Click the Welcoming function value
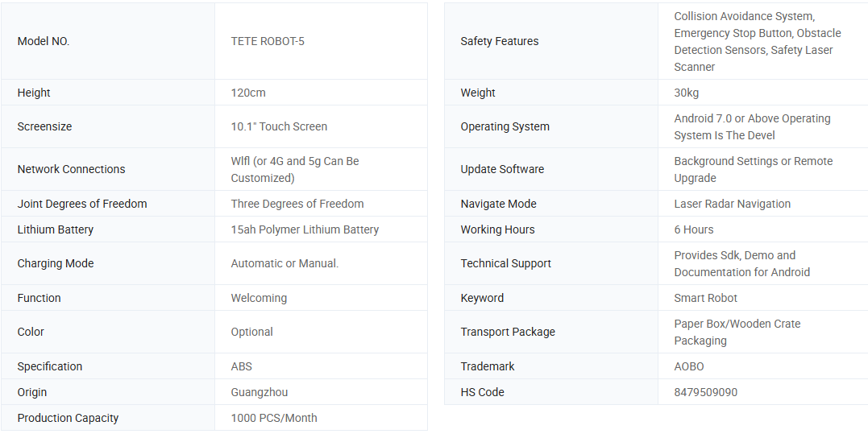868x438 pixels. [259, 298]
